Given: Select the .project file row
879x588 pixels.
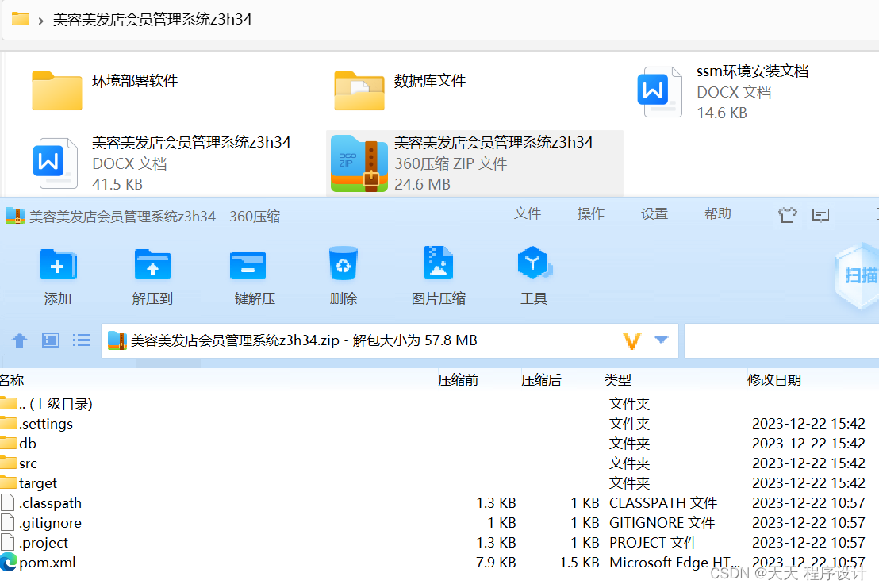Looking at the screenshot, I should 439,543.
